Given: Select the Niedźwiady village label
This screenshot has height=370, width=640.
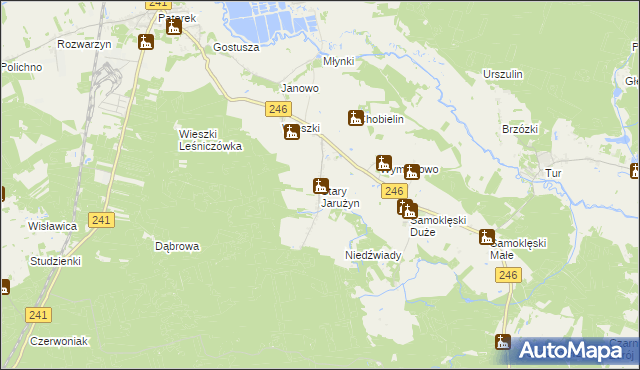Looking at the screenshot, I should [x=373, y=255].
